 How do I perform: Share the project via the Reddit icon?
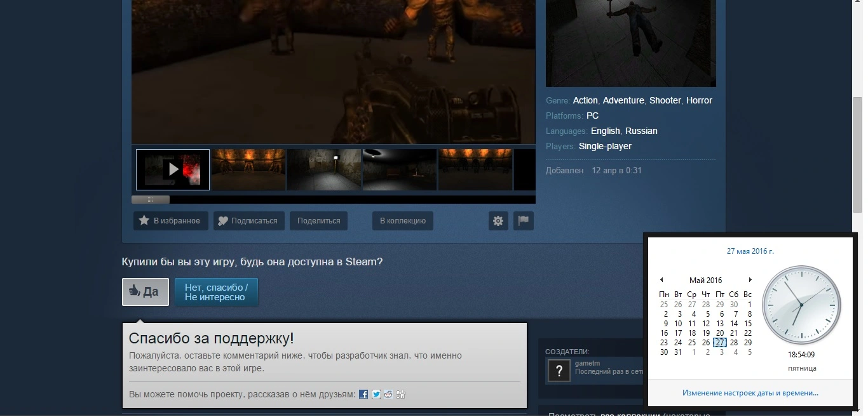coord(388,394)
